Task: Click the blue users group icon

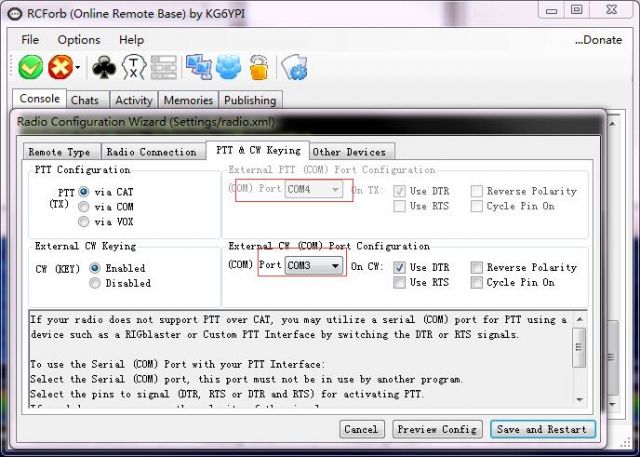Action: [x=229, y=67]
